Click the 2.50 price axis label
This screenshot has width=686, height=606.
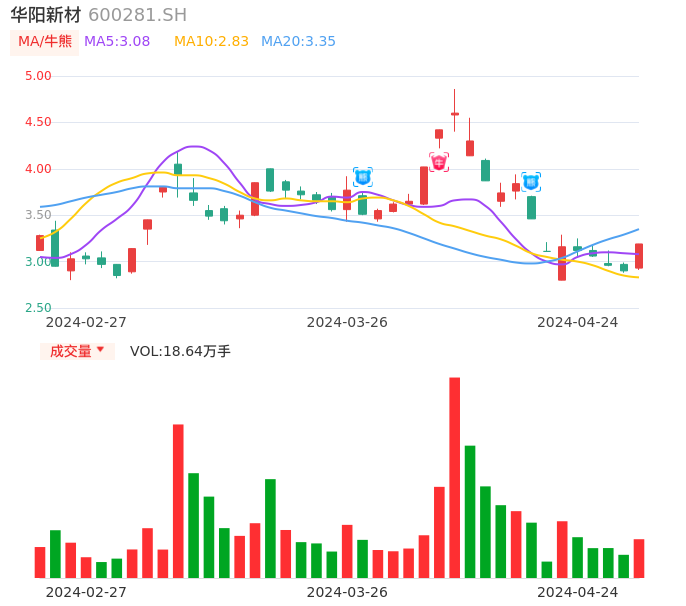click(38, 308)
